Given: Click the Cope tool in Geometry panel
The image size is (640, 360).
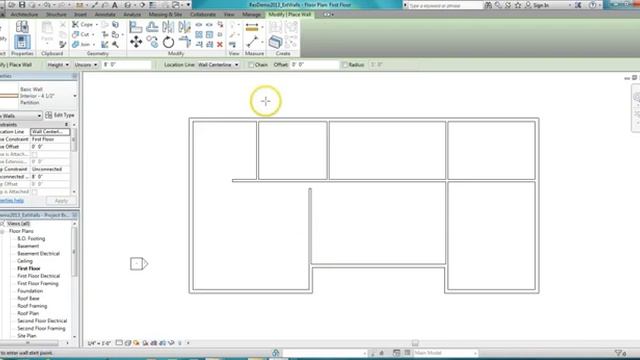Looking at the screenshot, I should [x=83, y=24].
